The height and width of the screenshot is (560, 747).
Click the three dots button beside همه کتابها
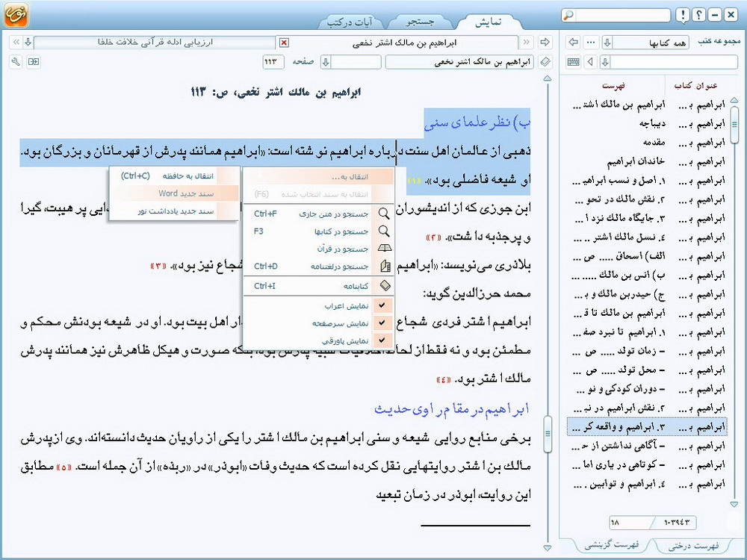pyautogui.click(x=591, y=43)
